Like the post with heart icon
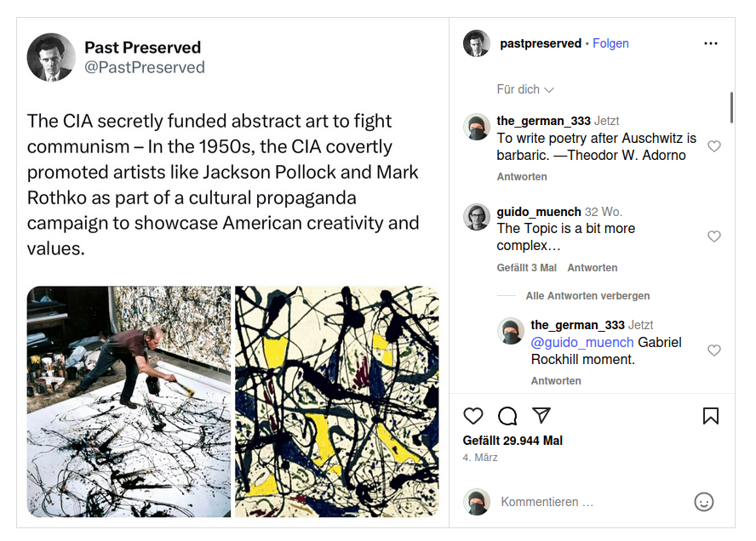756x541 pixels. point(473,416)
